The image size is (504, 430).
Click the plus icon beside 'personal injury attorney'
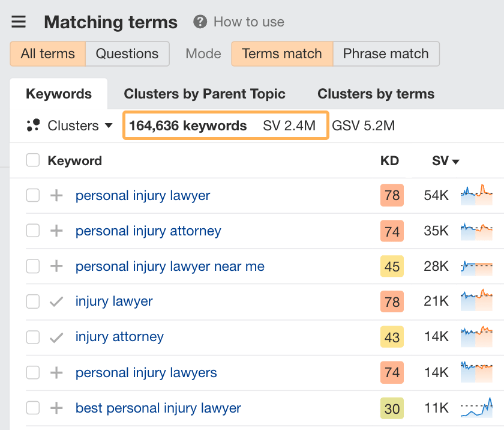[55, 231]
